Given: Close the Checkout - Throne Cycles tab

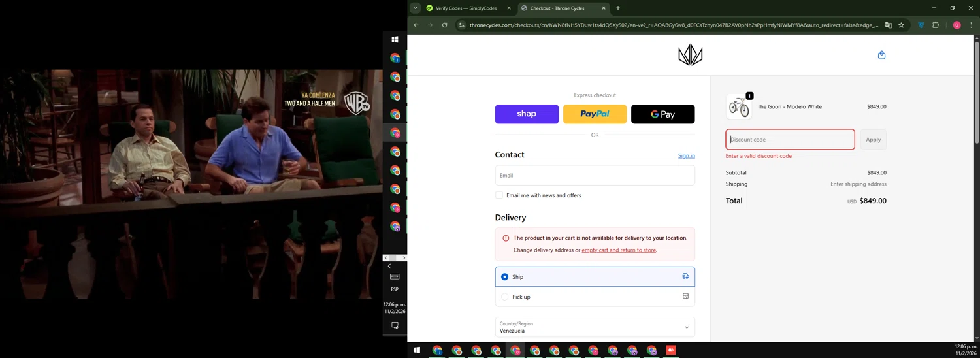Looking at the screenshot, I should pos(604,8).
